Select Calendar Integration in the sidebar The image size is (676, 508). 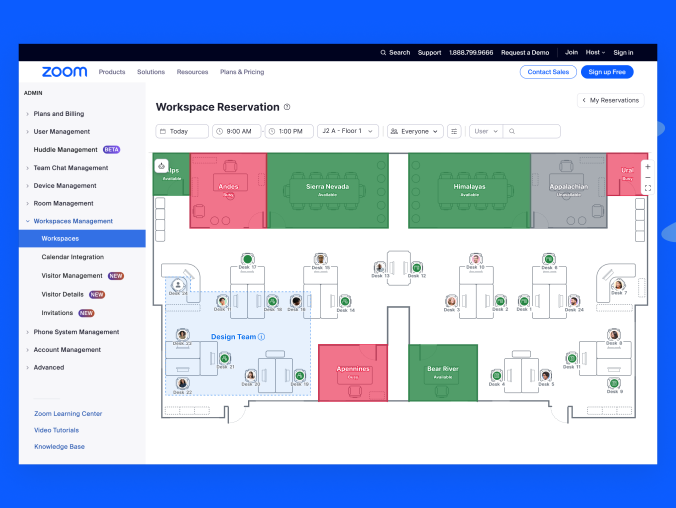71,257
